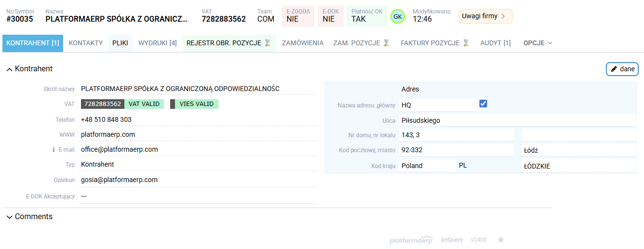
Task: Toggle the E-ZGODA NIE status box
Action: (x=298, y=16)
